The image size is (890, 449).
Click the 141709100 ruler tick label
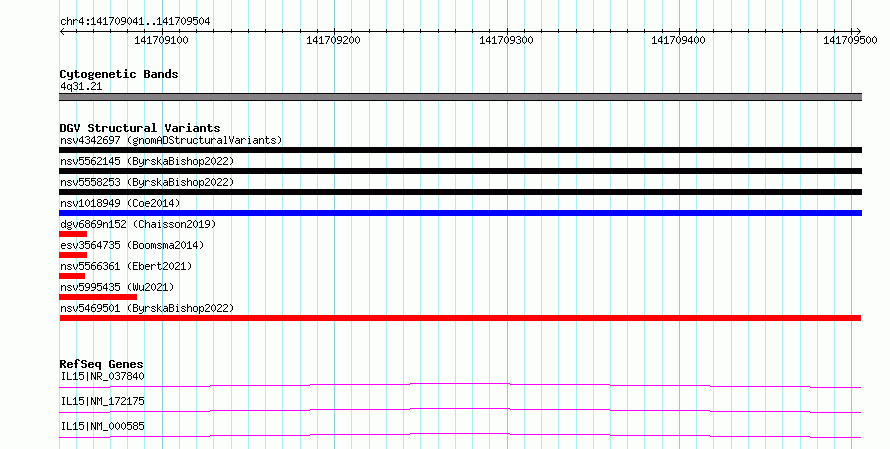click(161, 40)
